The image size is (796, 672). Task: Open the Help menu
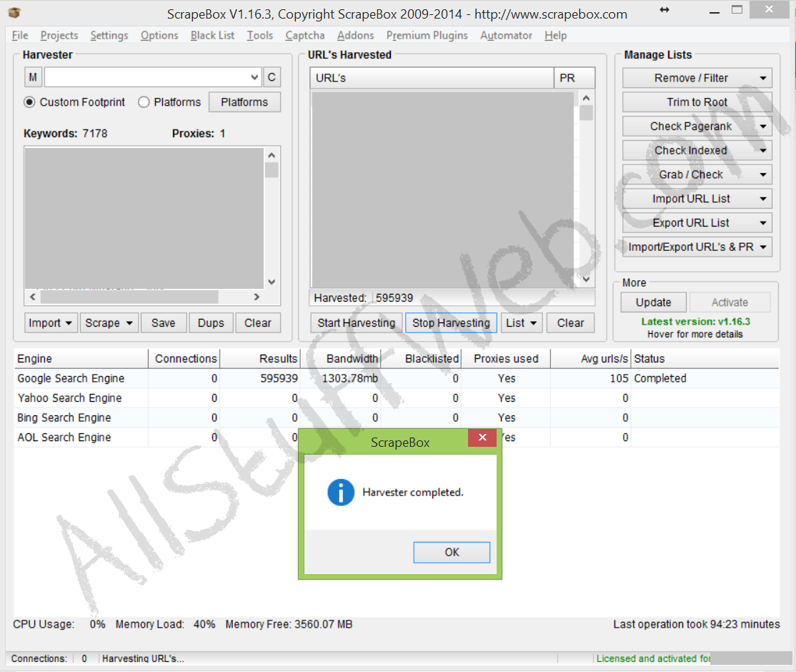coord(555,36)
